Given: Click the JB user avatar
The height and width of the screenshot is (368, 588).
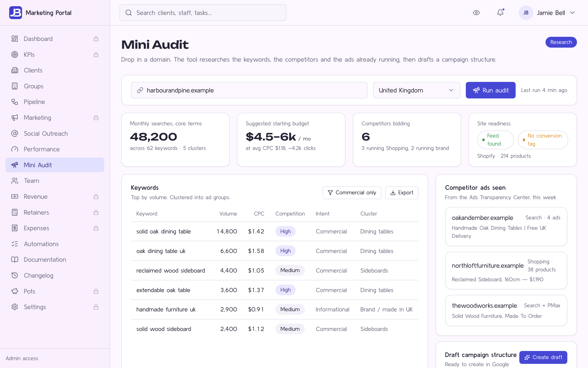Looking at the screenshot, I should 526,13.
